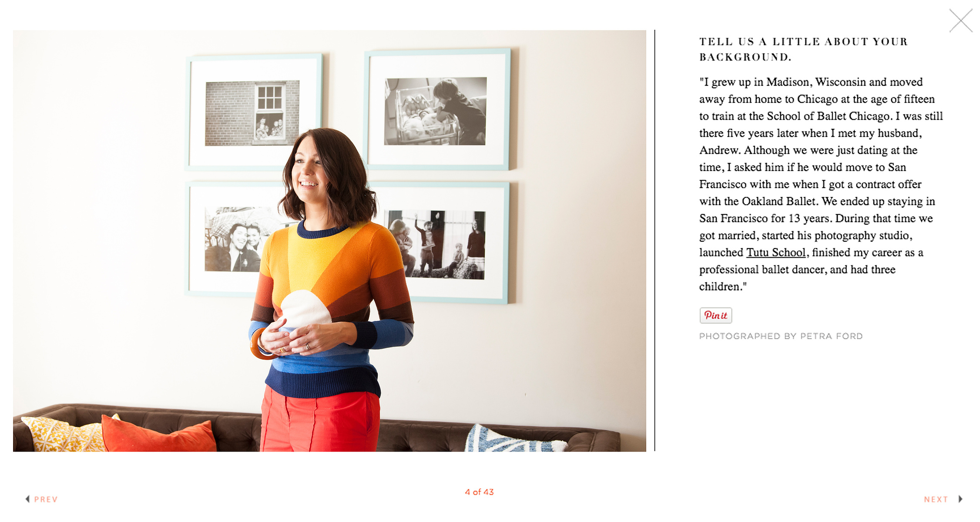Click the yellow patterned pillow
The height and width of the screenshot is (522, 980).
coord(65,434)
